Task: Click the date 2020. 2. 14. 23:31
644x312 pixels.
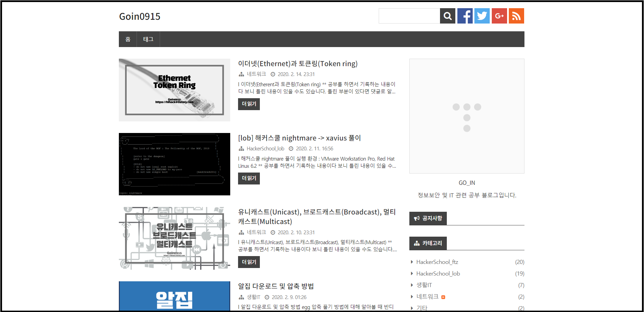Action: [296, 74]
